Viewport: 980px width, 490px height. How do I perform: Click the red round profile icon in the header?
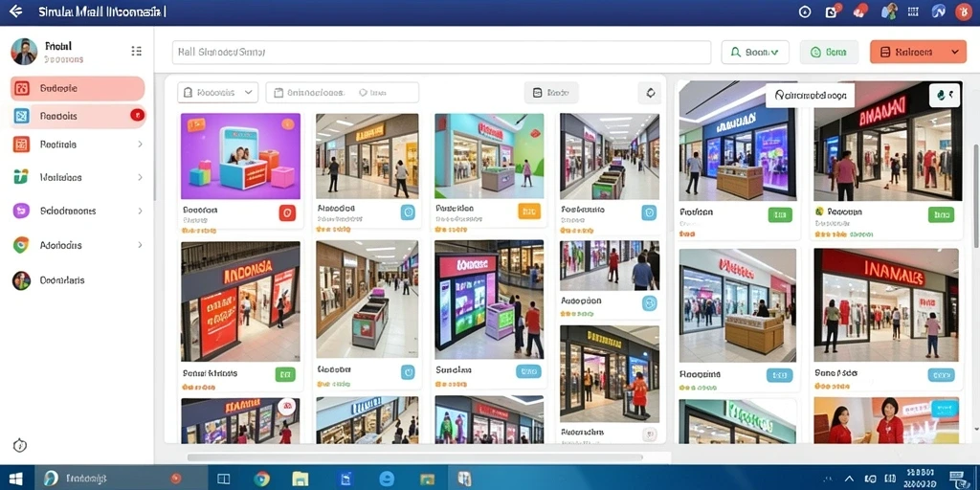[963, 11]
